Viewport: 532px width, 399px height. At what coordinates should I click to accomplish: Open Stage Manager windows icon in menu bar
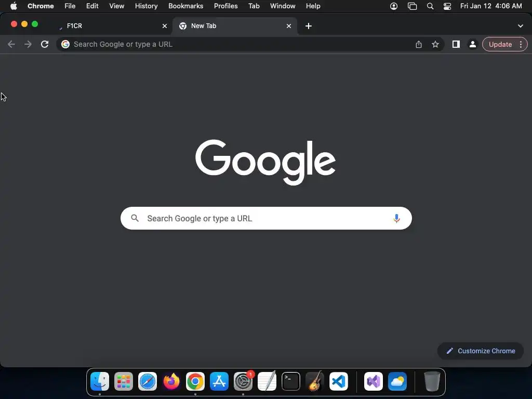(x=412, y=6)
